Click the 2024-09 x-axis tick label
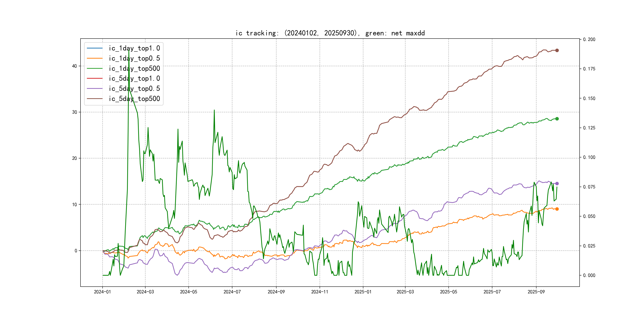 276,292
